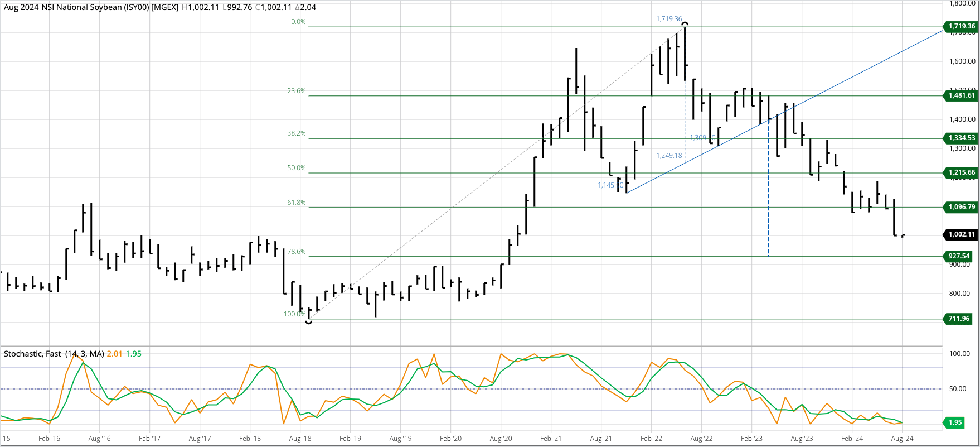The height and width of the screenshot is (447, 980).
Task: Click the 1,719.36 green price tag
Action: (x=961, y=26)
